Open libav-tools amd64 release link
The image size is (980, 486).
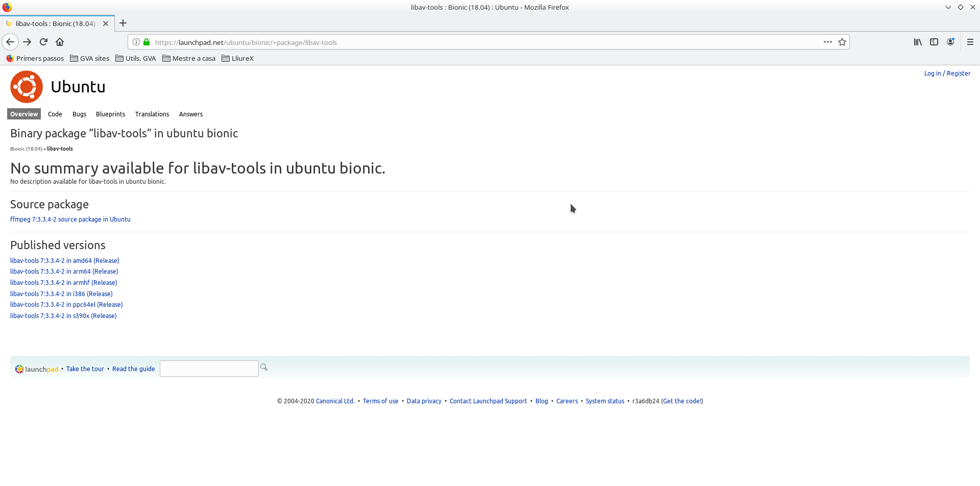(x=65, y=260)
